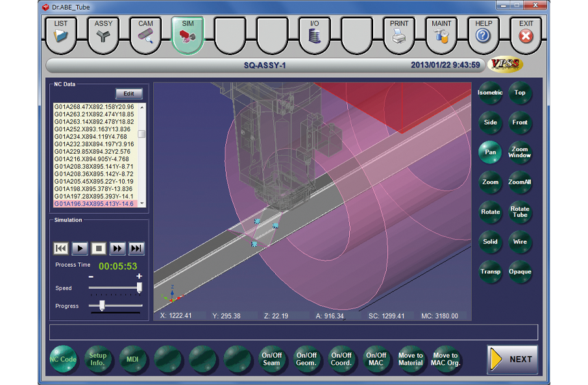The height and width of the screenshot is (385, 588).
Task: Click the EXIT red cross icon
Action: (526, 34)
